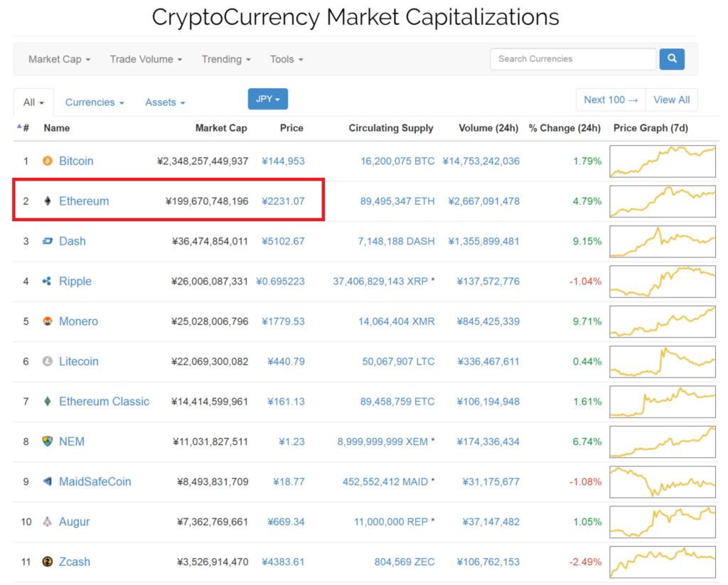Screen dimensions: 728x585
Task: Click Ripple 7d price graph
Action: coord(663,281)
